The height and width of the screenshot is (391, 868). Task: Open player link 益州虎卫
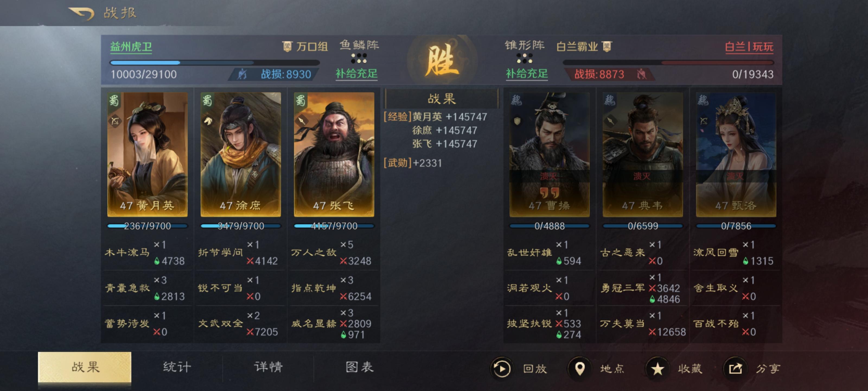coord(131,46)
